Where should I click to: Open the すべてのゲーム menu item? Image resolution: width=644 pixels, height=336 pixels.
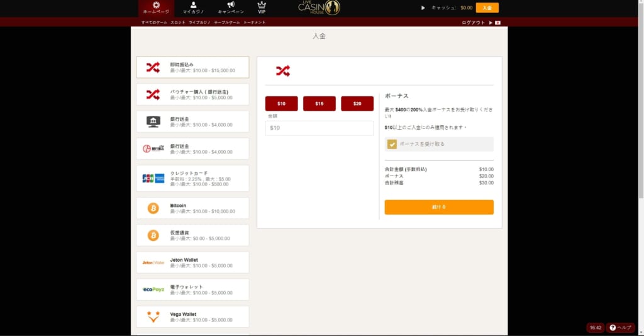(154, 23)
